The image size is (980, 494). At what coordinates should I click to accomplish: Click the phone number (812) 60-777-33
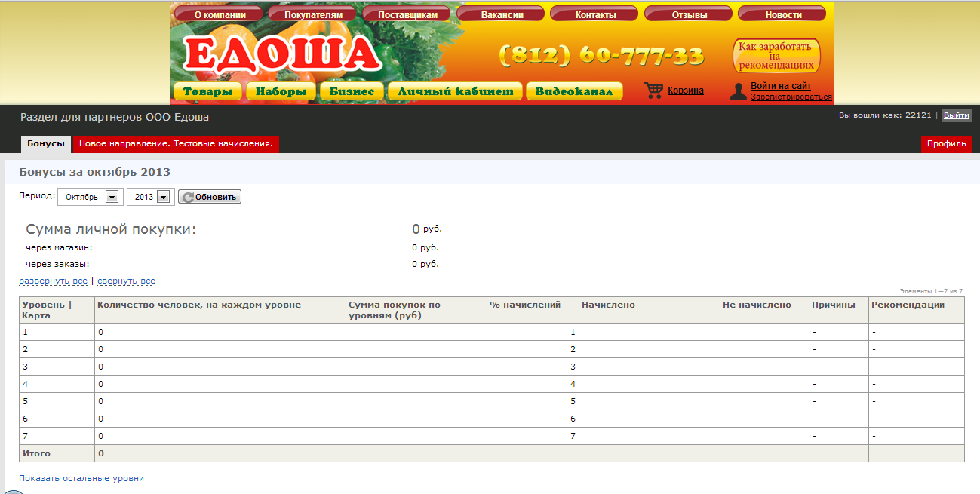coord(601,55)
